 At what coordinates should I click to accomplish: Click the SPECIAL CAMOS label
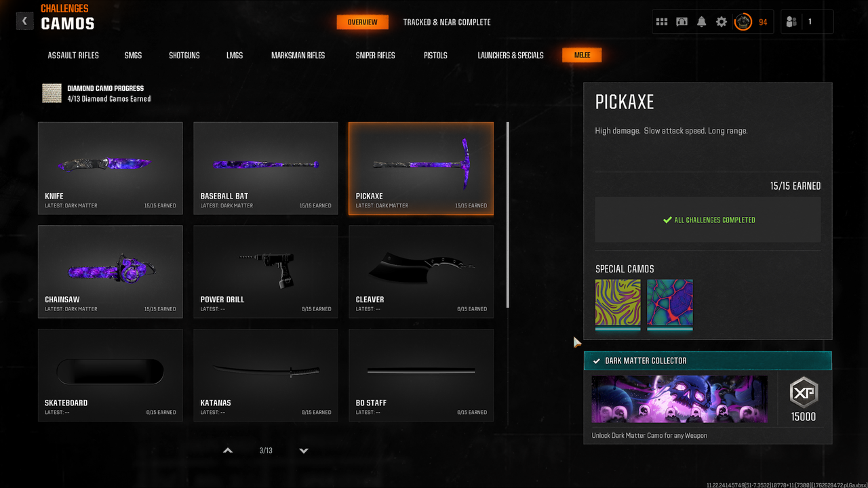[625, 269]
